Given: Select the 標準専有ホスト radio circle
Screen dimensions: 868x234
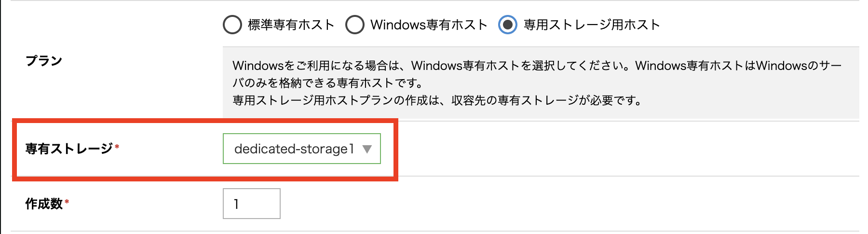Looking at the screenshot, I should coord(232,25).
